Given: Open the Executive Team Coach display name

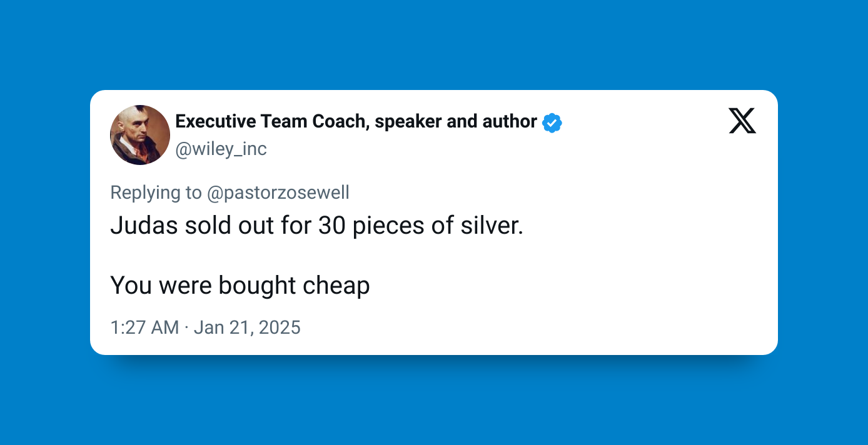Looking at the screenshot, I should click(356, 122).
